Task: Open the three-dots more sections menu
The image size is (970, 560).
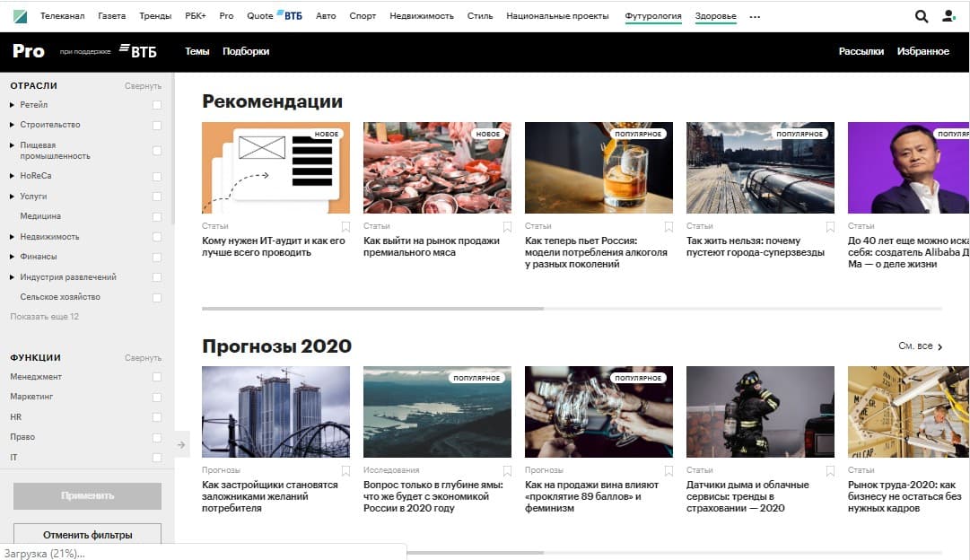Action: point(755,17)
